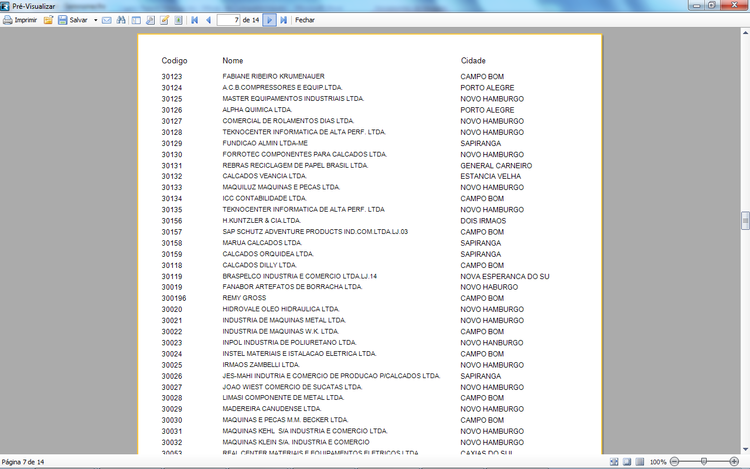This screenshot has width=750, height=469.
Task: Click the zoom out minus button
Action: click(674, 462)
